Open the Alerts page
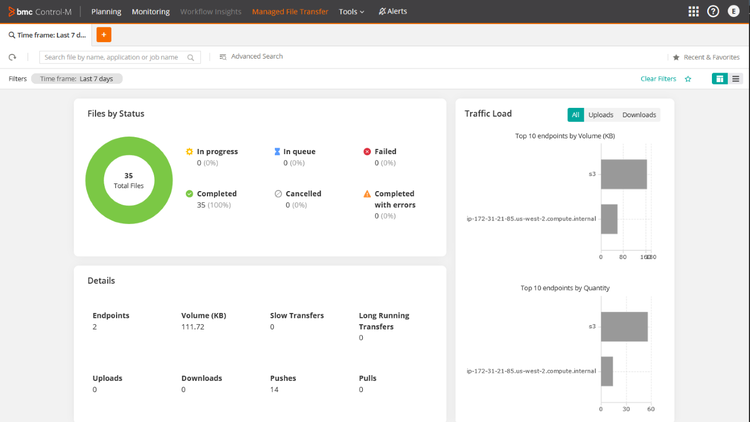The width and height of the screenshot is (750, 422). [393, 11]
